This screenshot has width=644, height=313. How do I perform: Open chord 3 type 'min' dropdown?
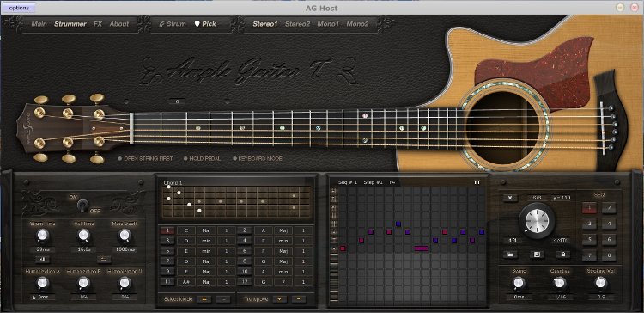[x=206, y=241]
